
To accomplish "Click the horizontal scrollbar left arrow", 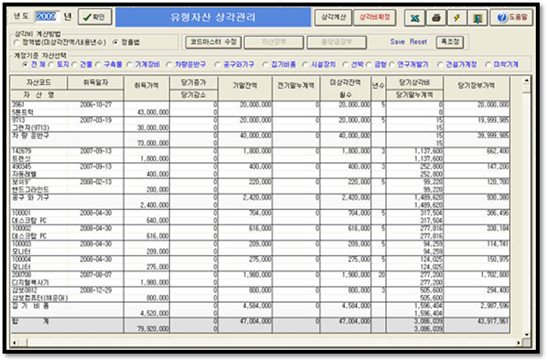I will (x=14, y=343).
